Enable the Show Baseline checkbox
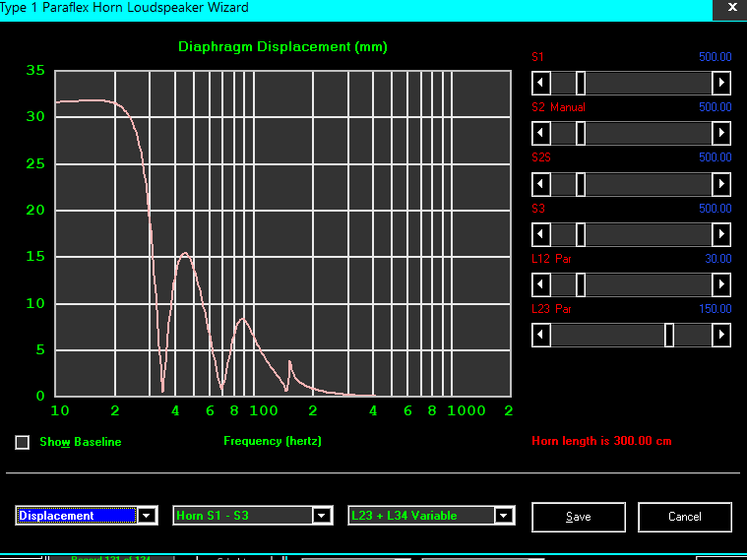The image size is (747, 560). 22,442
